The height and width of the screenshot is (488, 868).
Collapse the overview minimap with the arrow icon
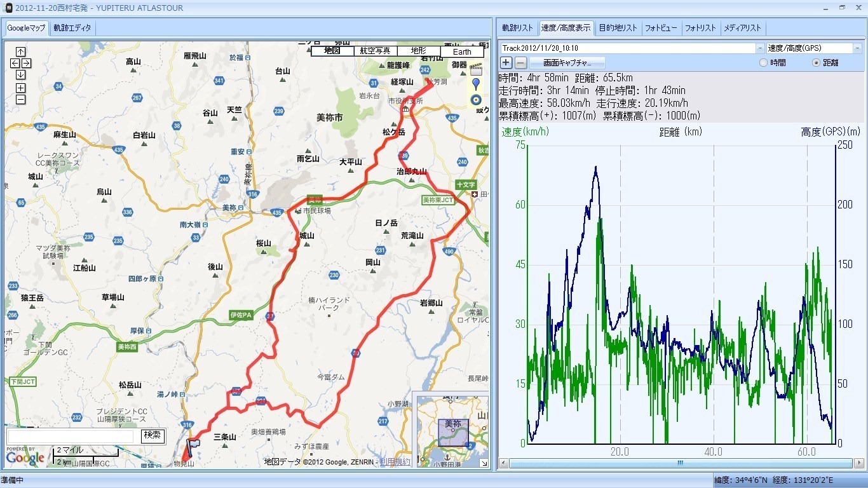click(x=484, y=463)
